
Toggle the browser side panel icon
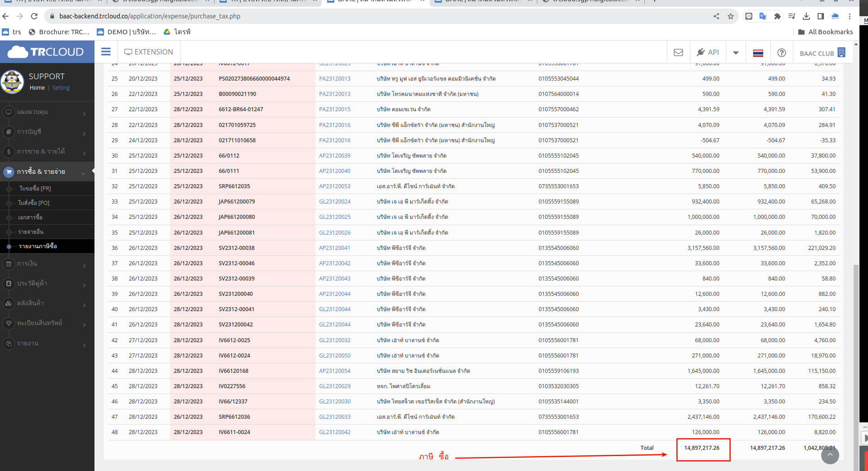pos(821,16)
